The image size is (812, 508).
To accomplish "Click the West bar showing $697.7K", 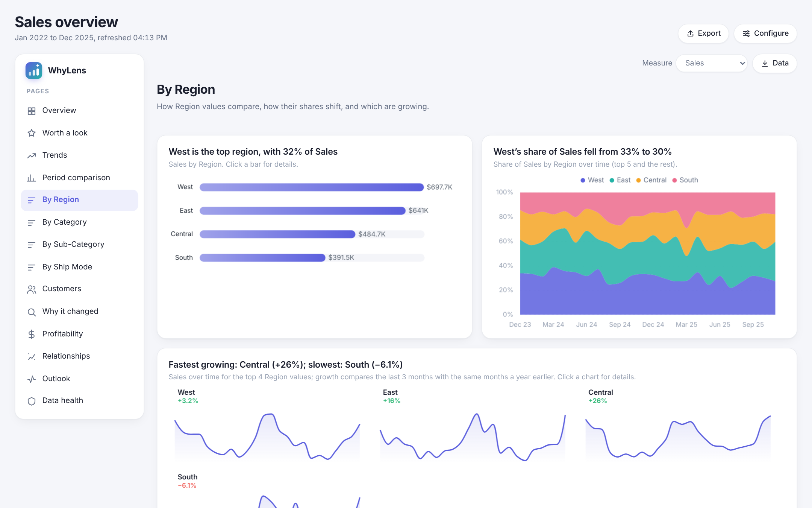I will [x=312, y=187].
